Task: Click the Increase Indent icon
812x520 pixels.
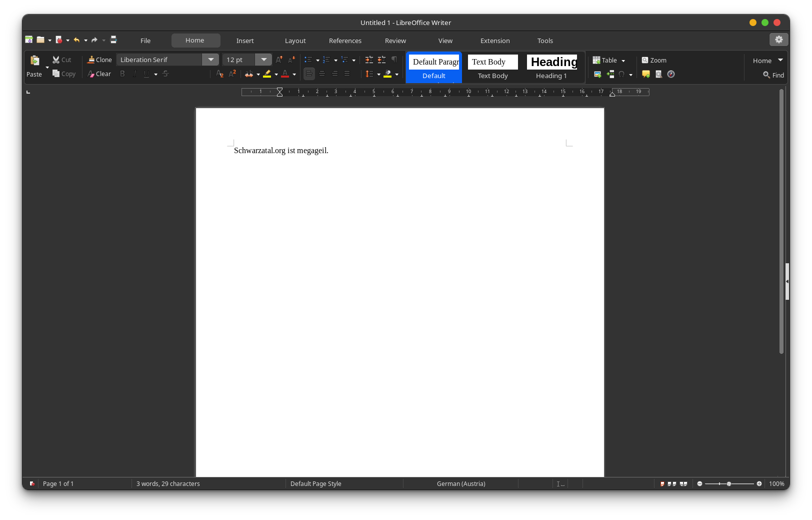Action: point(369,60)
